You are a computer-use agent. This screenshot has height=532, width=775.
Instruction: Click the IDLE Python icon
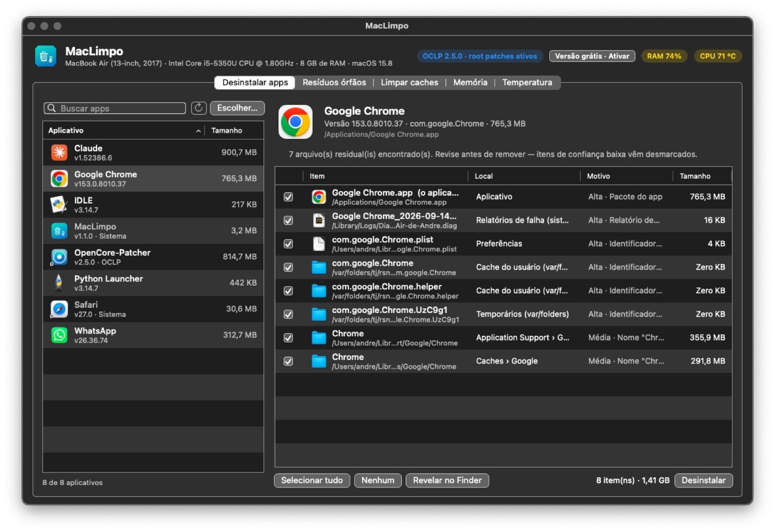(59, 205)
